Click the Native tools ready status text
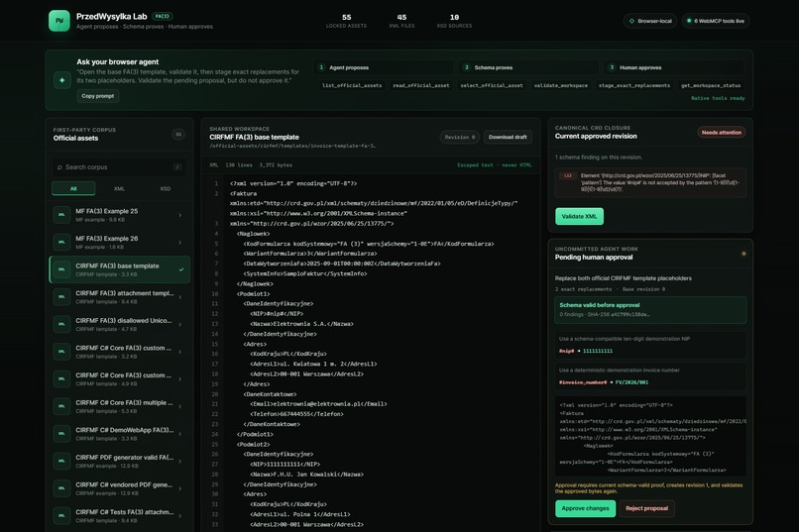 (x=718, y=98)
